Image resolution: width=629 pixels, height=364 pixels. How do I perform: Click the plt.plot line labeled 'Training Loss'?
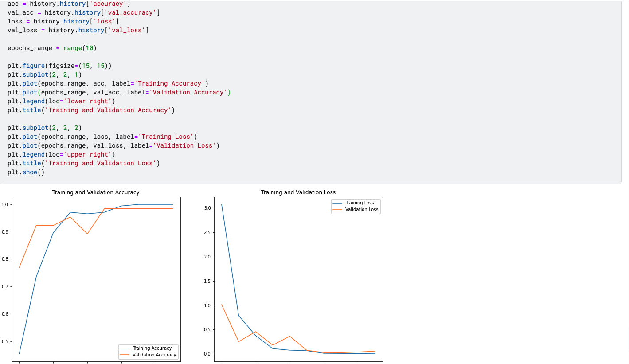[x=102, y=137]
